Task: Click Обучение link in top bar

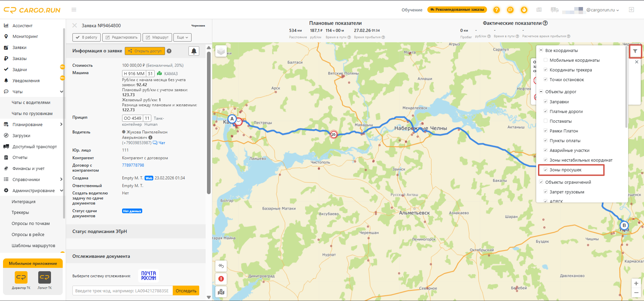Action: point(412,10)
